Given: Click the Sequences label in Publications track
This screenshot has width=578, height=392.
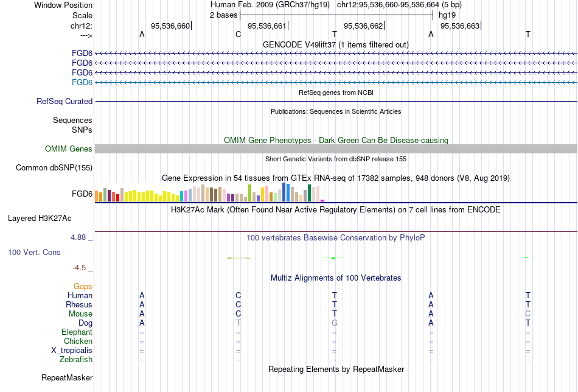Looking at the screenshot, I should tap(72, 121).
